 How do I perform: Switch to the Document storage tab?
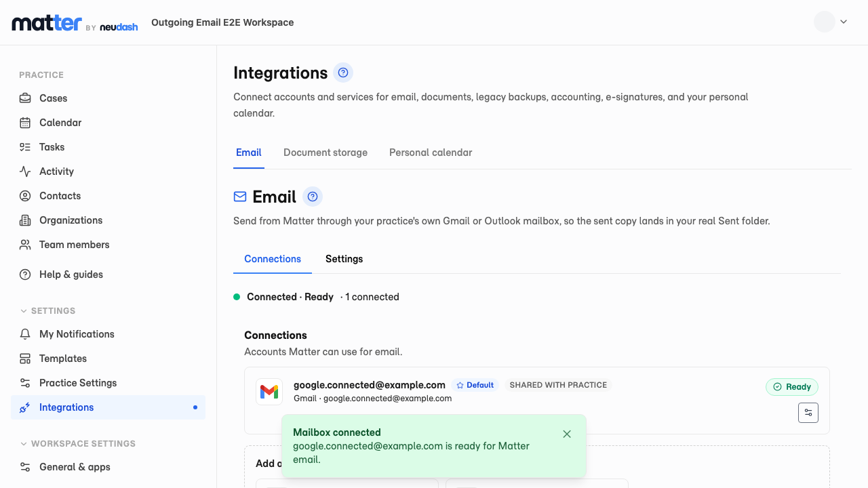pyautogui.click(x=325, y=152)
